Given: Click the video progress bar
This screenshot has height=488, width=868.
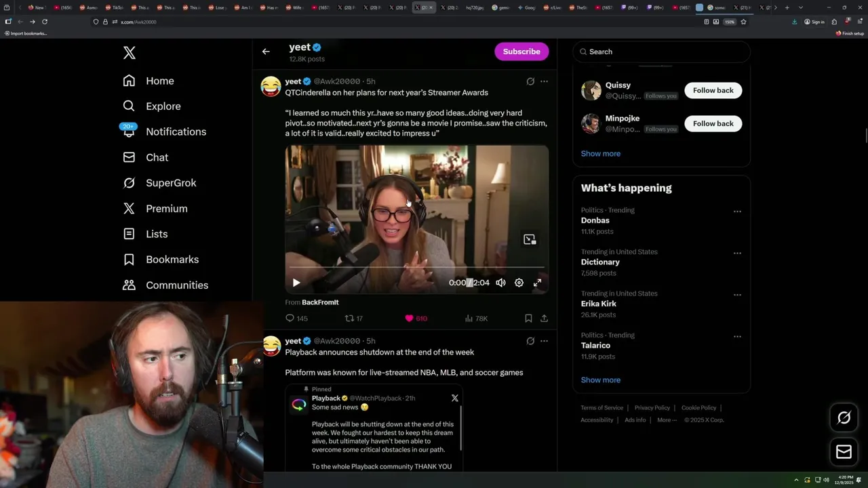Looking at the screenshot, I should coord(417,268).
